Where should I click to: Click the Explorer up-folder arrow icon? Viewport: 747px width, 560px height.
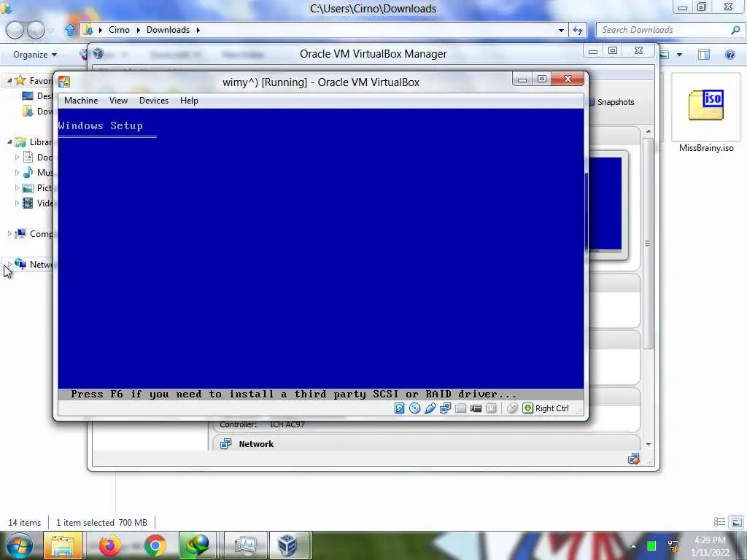(70, 30)
